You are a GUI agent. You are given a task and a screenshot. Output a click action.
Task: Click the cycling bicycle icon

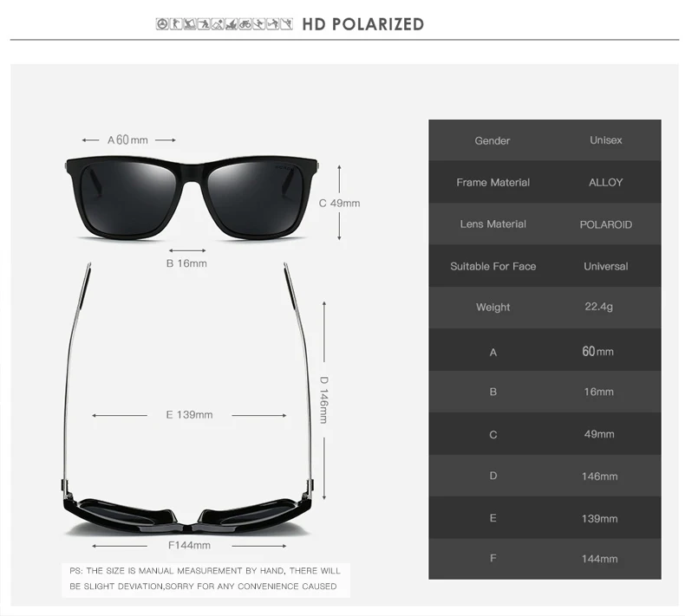(x=245, y=24)
